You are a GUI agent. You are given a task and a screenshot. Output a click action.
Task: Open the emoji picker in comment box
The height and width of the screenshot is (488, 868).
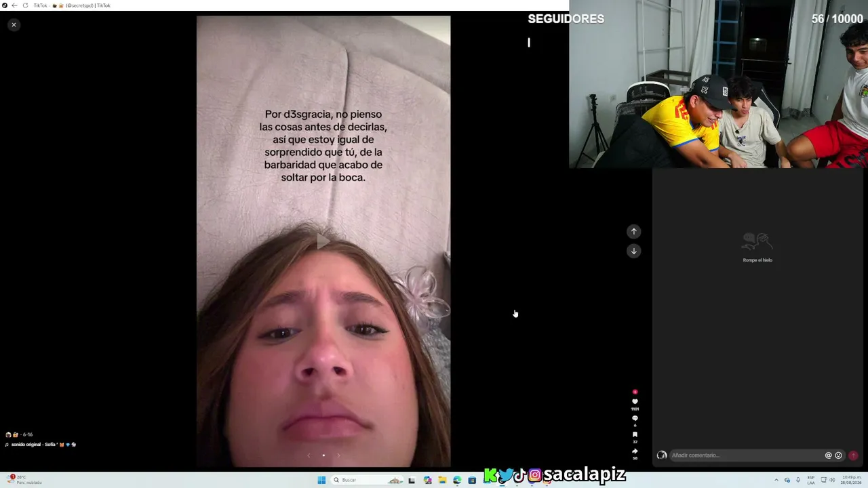coord(838,455)
